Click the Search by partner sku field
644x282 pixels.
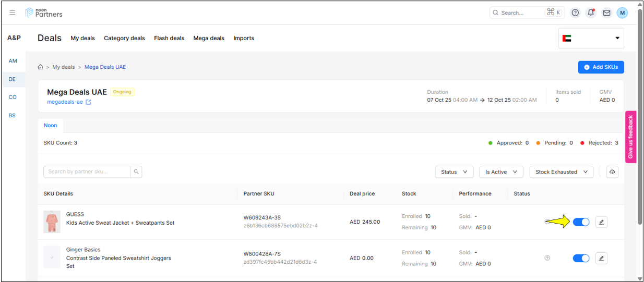coord(87,172)
